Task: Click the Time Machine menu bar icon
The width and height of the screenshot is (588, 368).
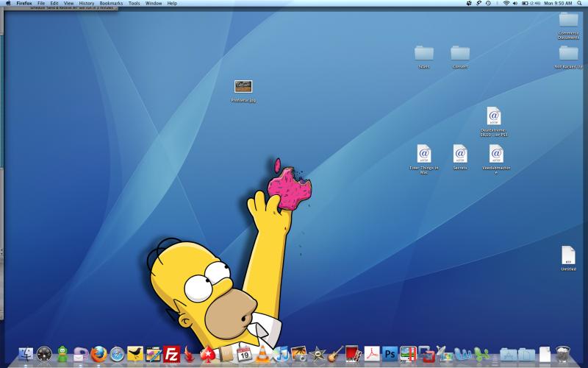Action: (x=488, y=3)
